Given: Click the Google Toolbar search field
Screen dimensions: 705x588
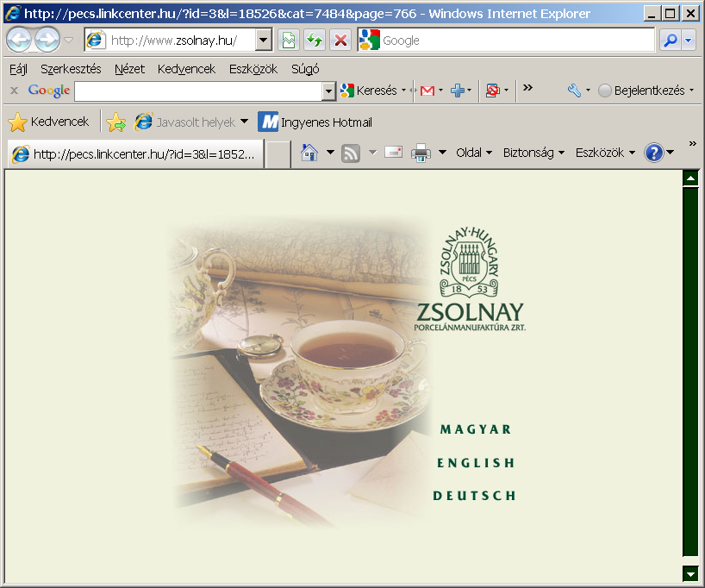Looking at the screenshot, I should tap(199, 91).
